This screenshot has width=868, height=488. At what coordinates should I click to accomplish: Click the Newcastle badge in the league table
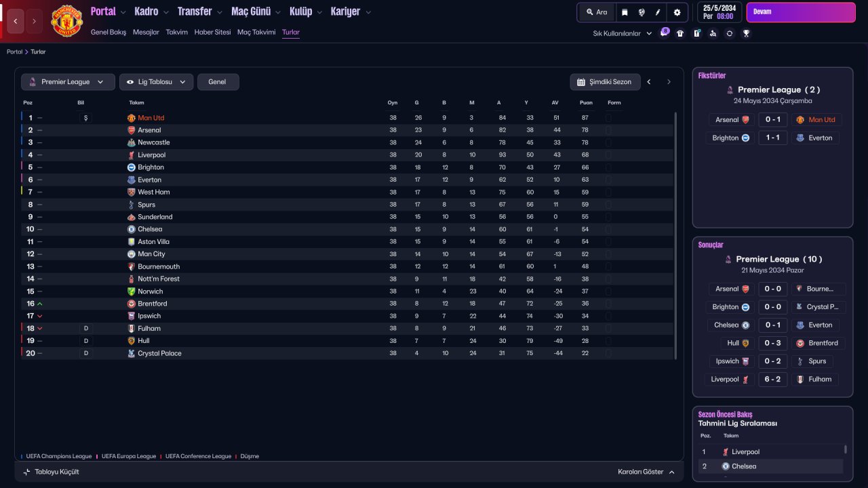132,142
